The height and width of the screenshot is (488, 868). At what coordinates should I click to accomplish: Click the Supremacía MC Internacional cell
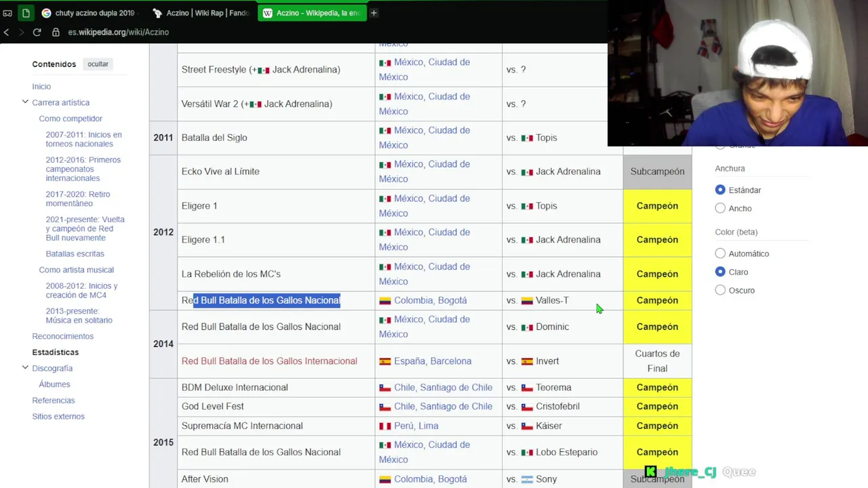(x=276, y=426)
